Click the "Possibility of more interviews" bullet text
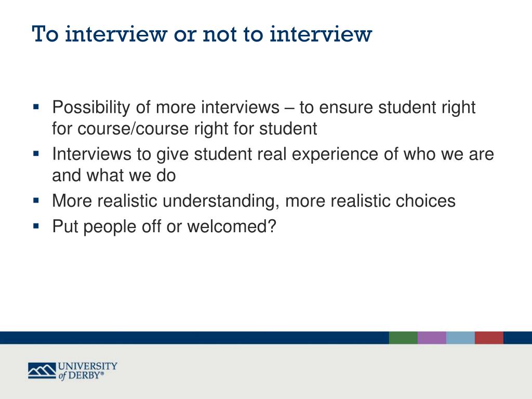Image resolution: width=532 pixels, height=399 pixels. [x=263, y=108]
